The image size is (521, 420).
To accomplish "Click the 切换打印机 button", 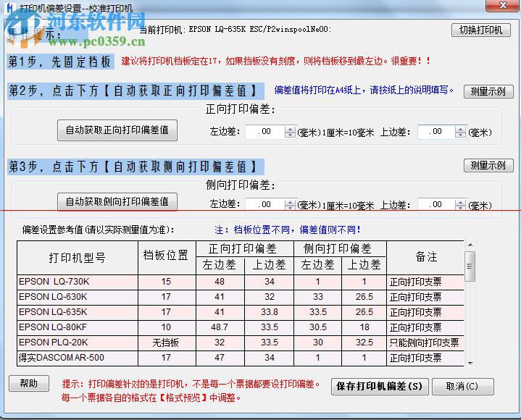I will tap(481, 30).
